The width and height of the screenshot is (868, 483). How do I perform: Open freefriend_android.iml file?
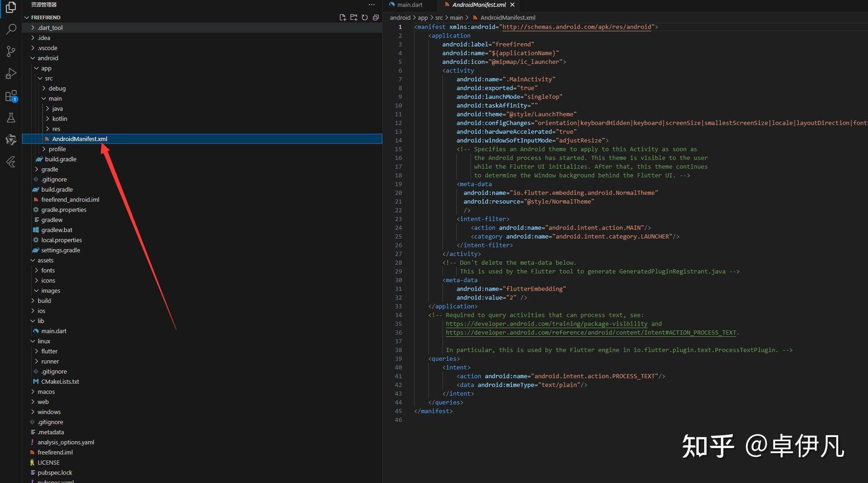[202, 199]
